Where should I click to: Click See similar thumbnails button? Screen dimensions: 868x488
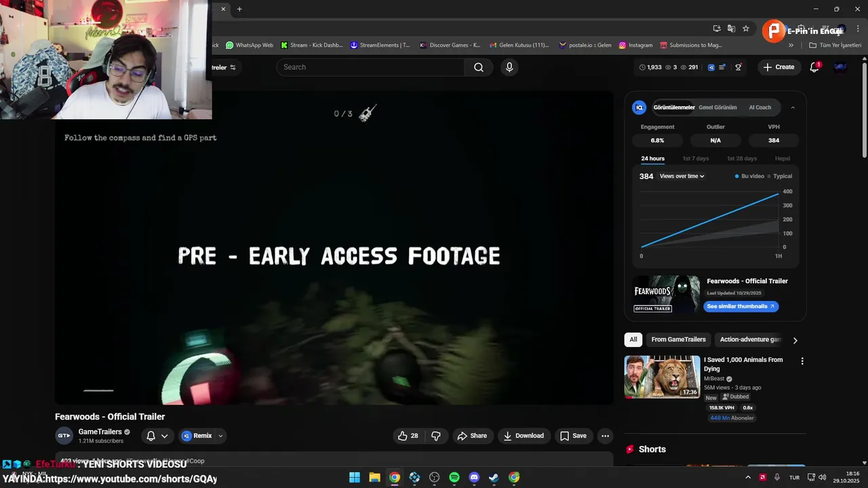741,306
